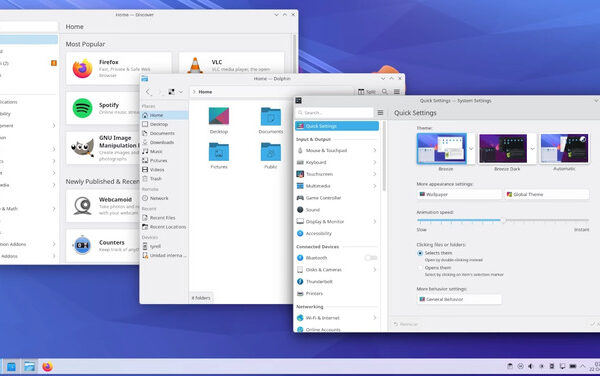Expand the hidden system tray icons arrow

583,366
